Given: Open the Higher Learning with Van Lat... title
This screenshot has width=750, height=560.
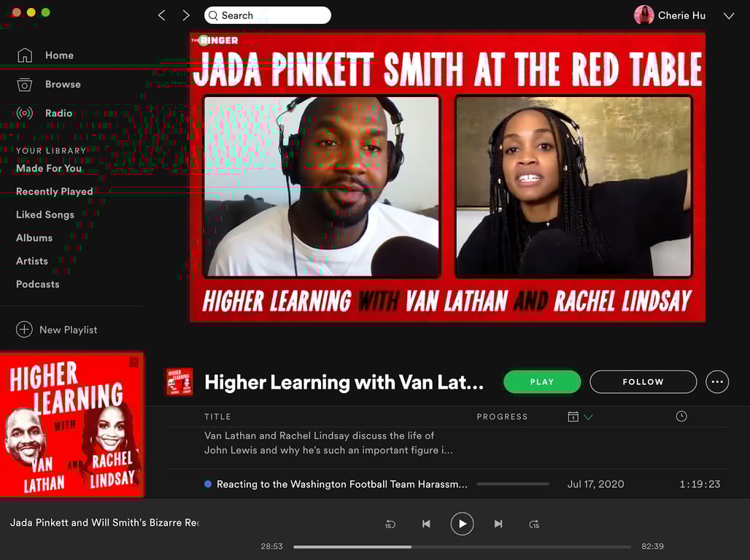Looking at the screenshot, I should (344, 382).
